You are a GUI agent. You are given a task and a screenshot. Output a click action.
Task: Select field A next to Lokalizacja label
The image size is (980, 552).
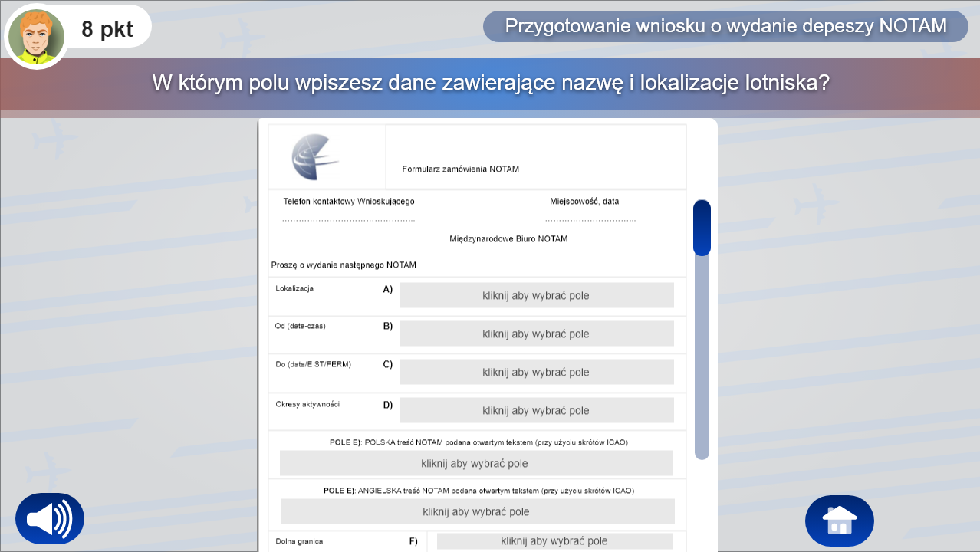point(537,294)
